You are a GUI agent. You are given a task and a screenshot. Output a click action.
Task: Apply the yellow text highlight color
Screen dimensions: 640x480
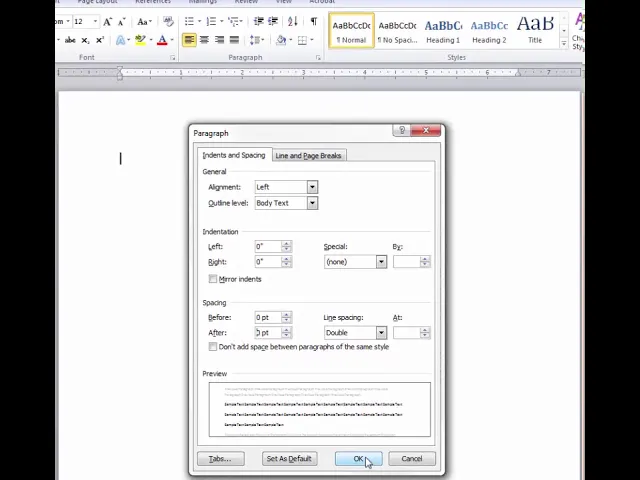click(x=140, y=40)
